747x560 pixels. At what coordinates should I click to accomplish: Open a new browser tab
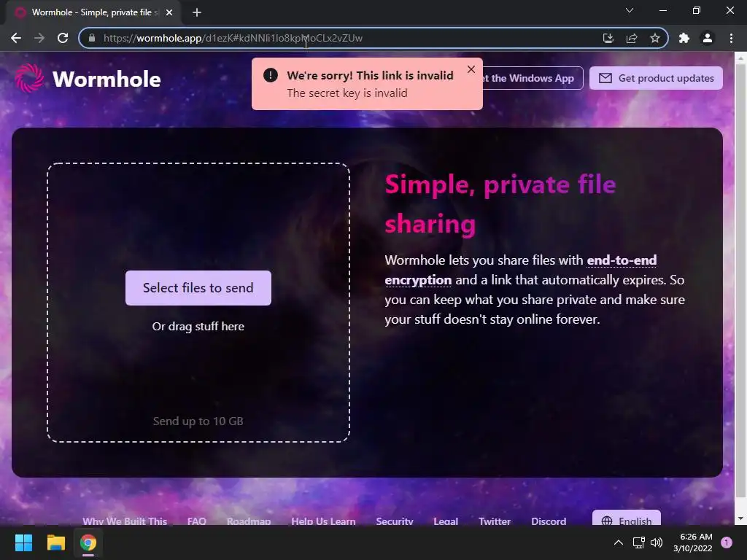click(x=197, y=12)
